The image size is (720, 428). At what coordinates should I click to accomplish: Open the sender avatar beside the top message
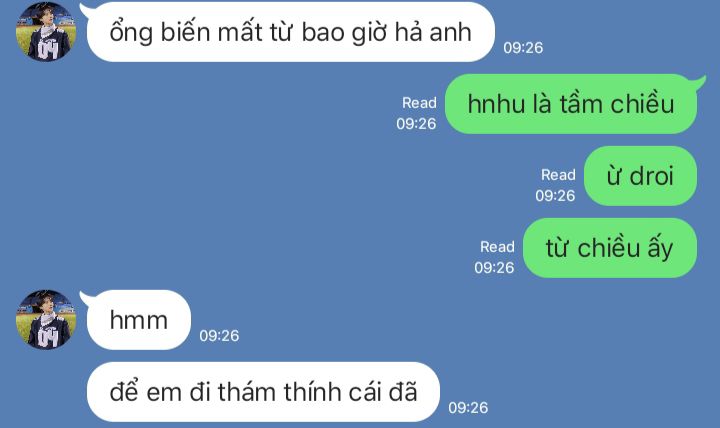point(46,32)
